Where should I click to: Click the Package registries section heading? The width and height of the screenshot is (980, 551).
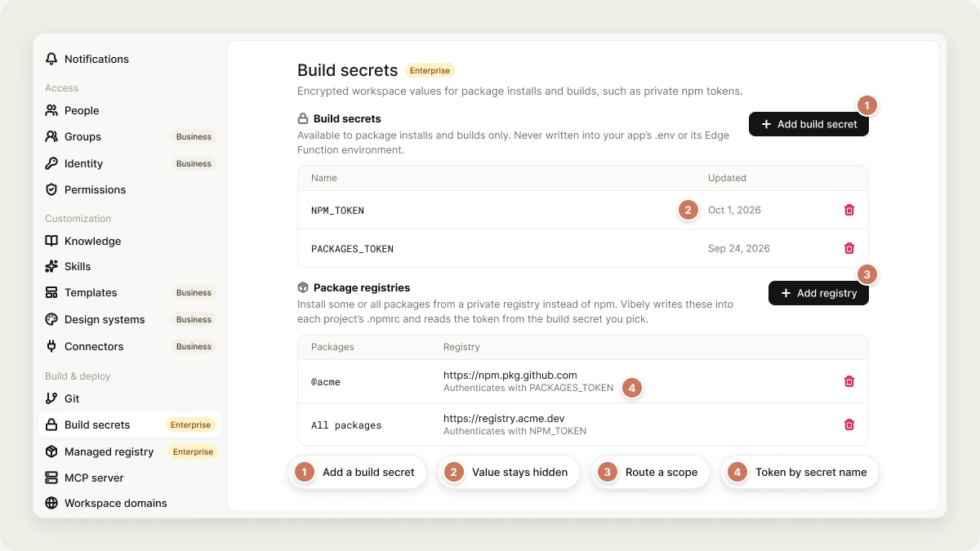click(x=362, y=287)
